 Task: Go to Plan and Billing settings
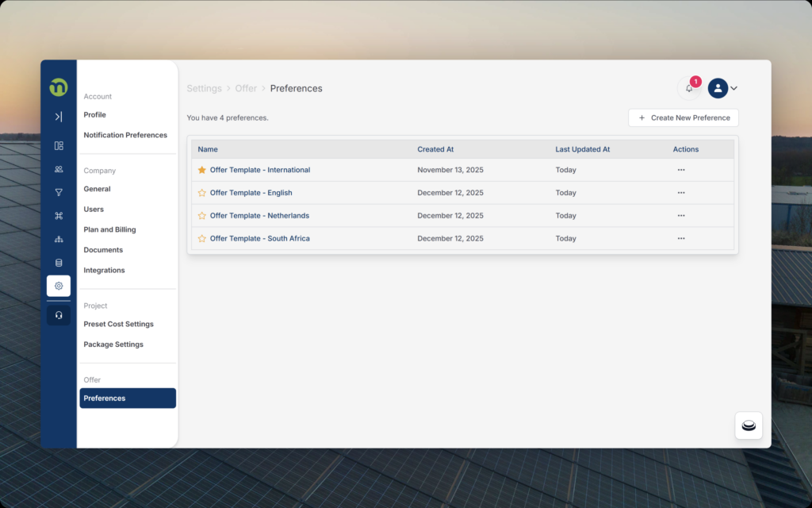[109, 229]
